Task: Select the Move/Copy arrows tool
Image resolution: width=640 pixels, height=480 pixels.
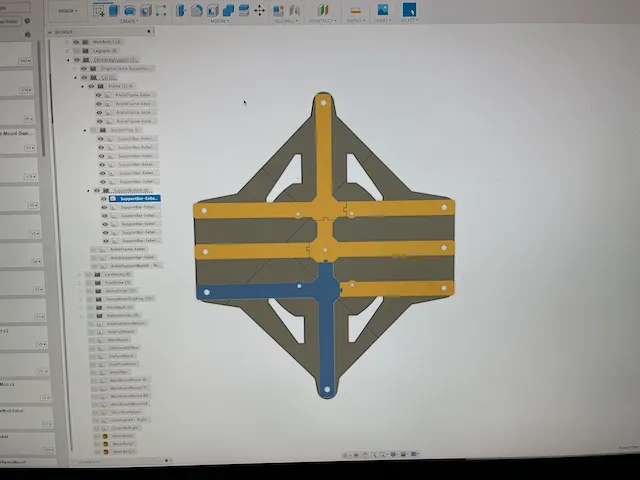Action: pos(259,11)
